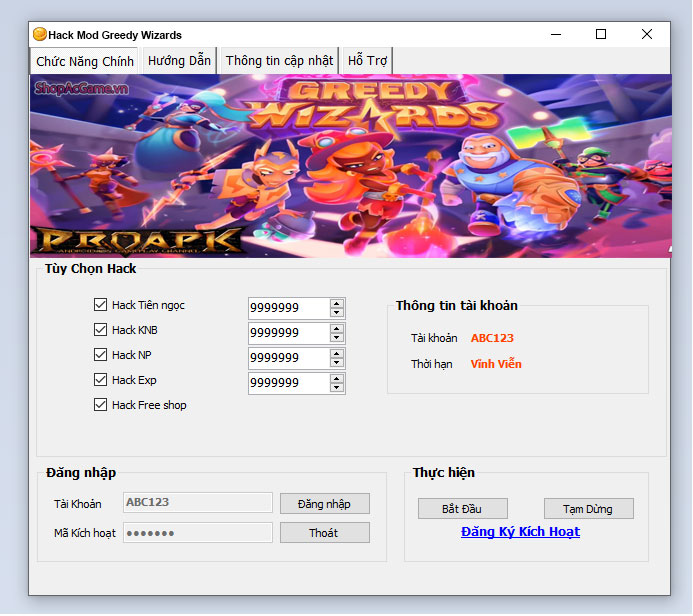Click the Greedy Wizards banner image
Viewport: 693px width, 616px height.
pos(351,166)
